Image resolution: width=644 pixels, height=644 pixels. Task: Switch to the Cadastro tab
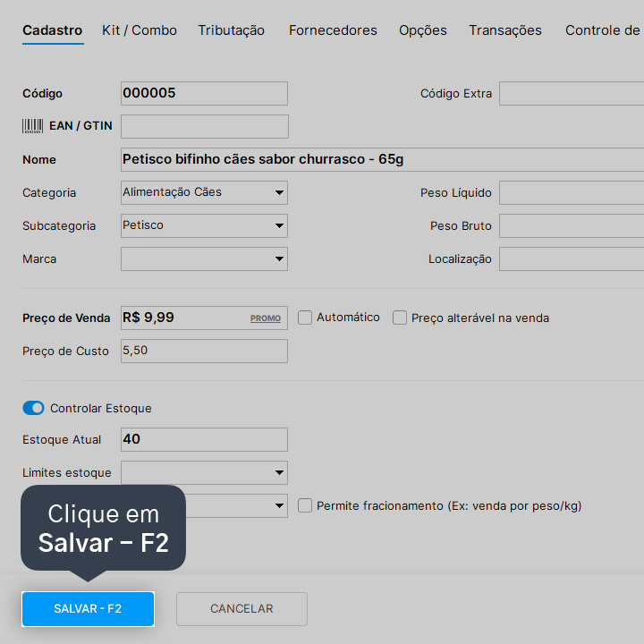point(53,30)
